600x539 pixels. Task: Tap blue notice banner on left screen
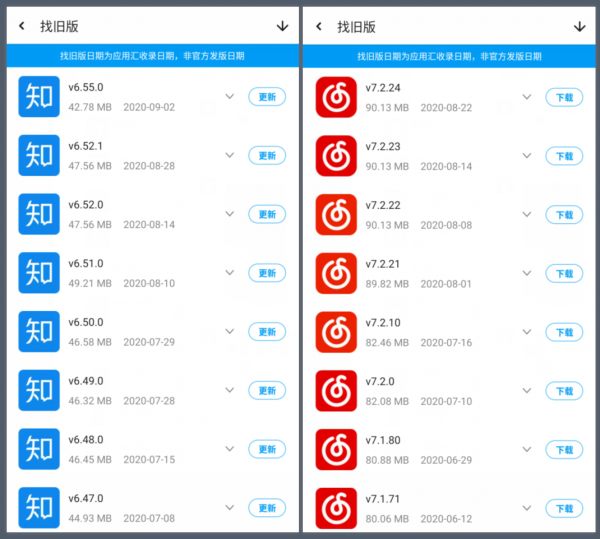point(153,56)
